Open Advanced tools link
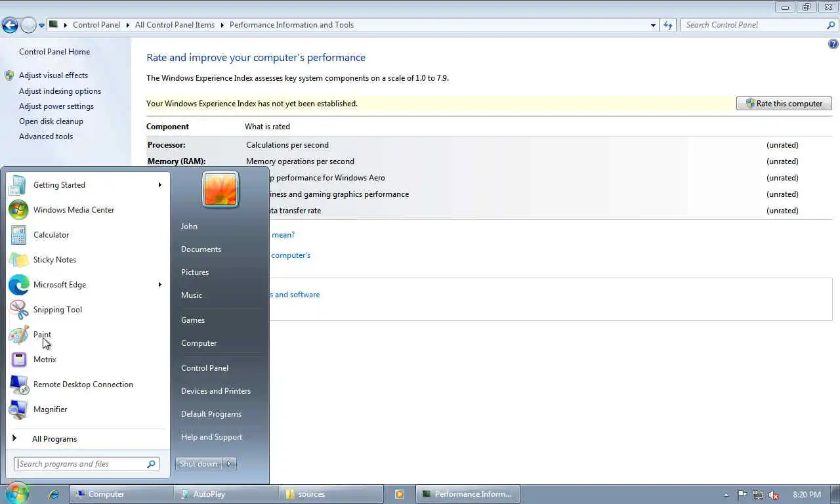The width and height of the screenshot is (840, 504). [x=46, y=136]
